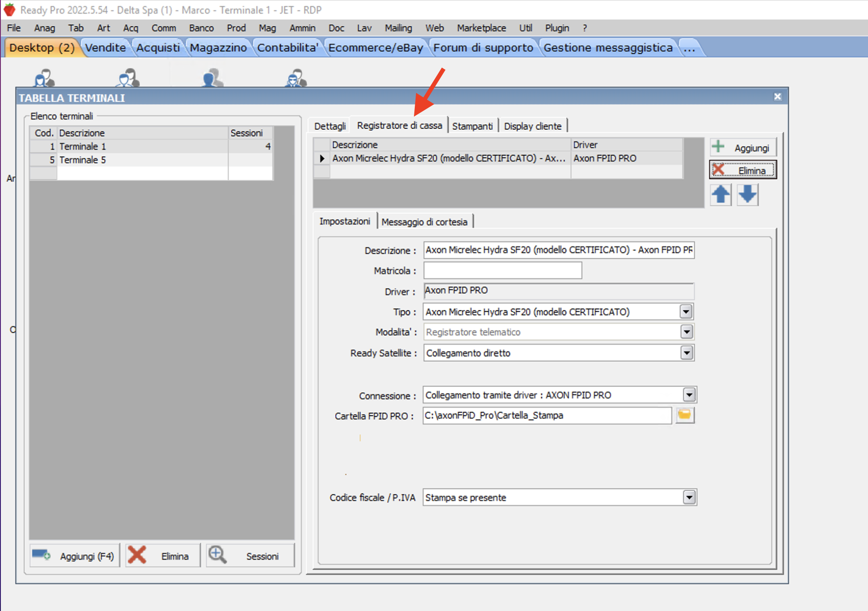Image resolution: width=868 pixels, height=611 pixels.
Task: Browse folder for Cartella FPID PRO
Action: (x=685, y=415)
